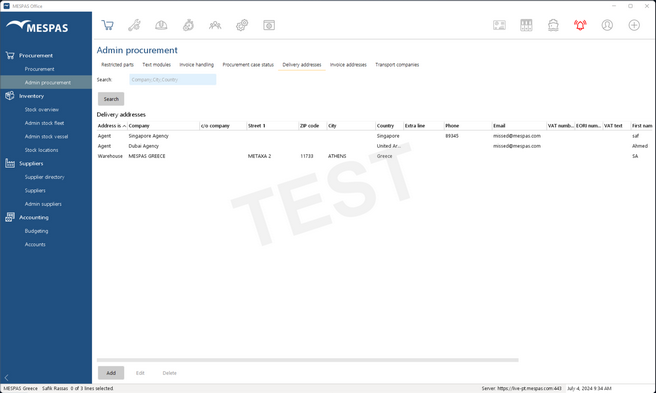The width and height of the screenshot is (656, 393).
Task: Open the stopwatch module icon in toolbar
Action: click(x=188, y=26)
